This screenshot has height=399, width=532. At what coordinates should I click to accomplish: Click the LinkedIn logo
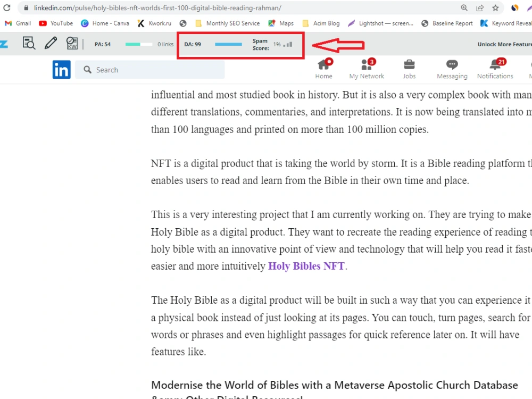(x=61, y=70)
